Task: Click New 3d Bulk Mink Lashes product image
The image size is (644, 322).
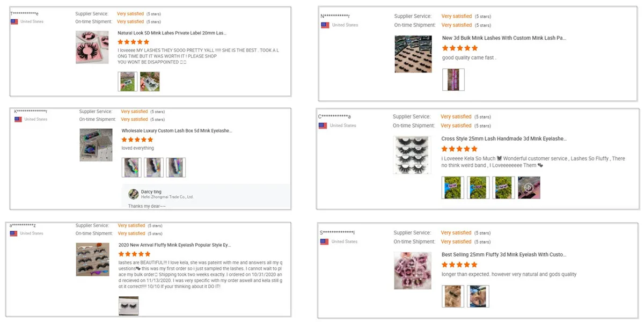Action: 413,54
